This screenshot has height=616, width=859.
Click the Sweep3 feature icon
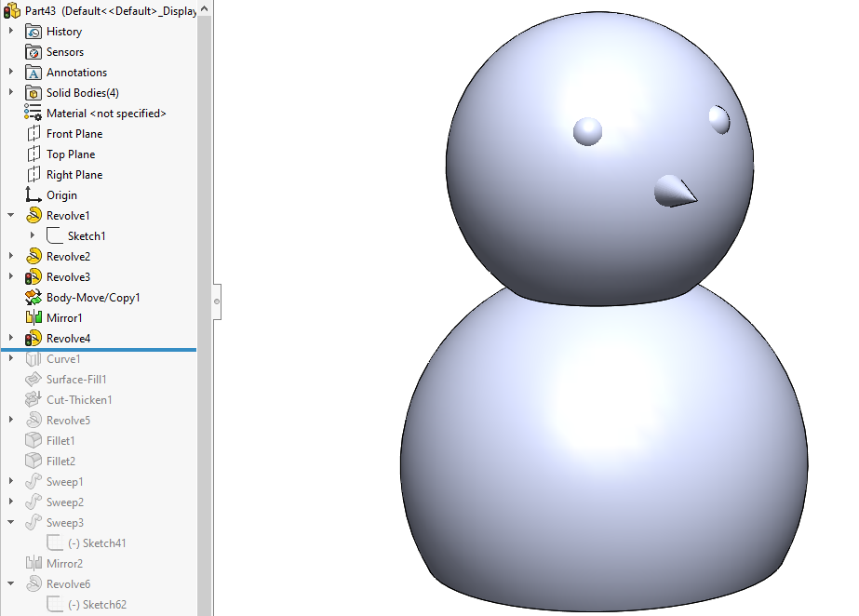(x=34, y=522)
